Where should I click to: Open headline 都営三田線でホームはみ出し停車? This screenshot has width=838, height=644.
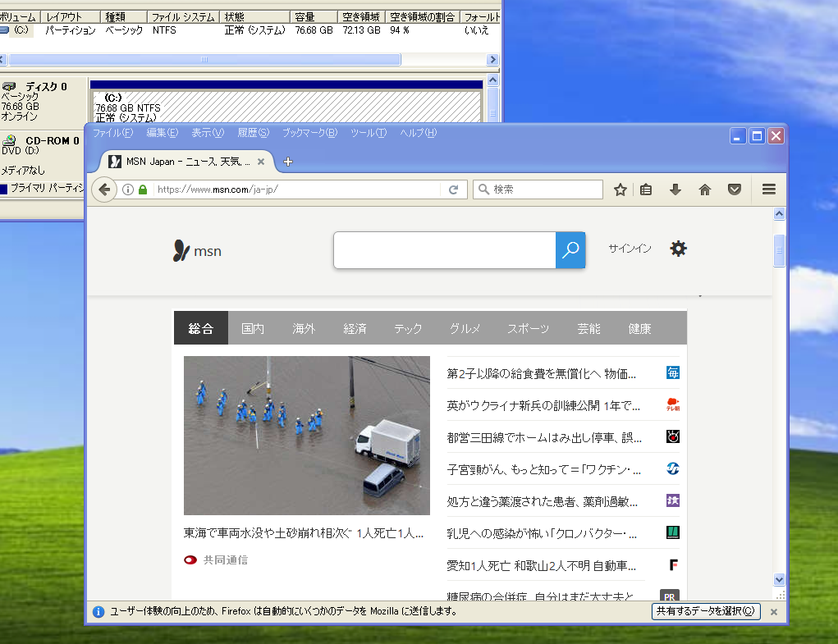click(x=544, y=438)
